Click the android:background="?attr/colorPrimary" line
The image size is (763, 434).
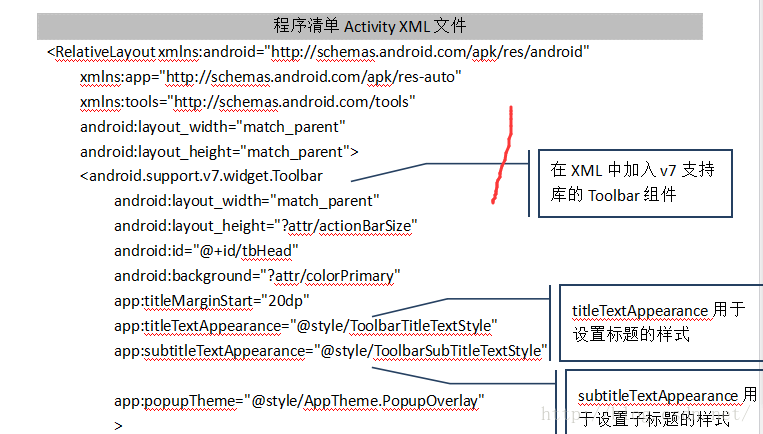click(x=257, y=276)
